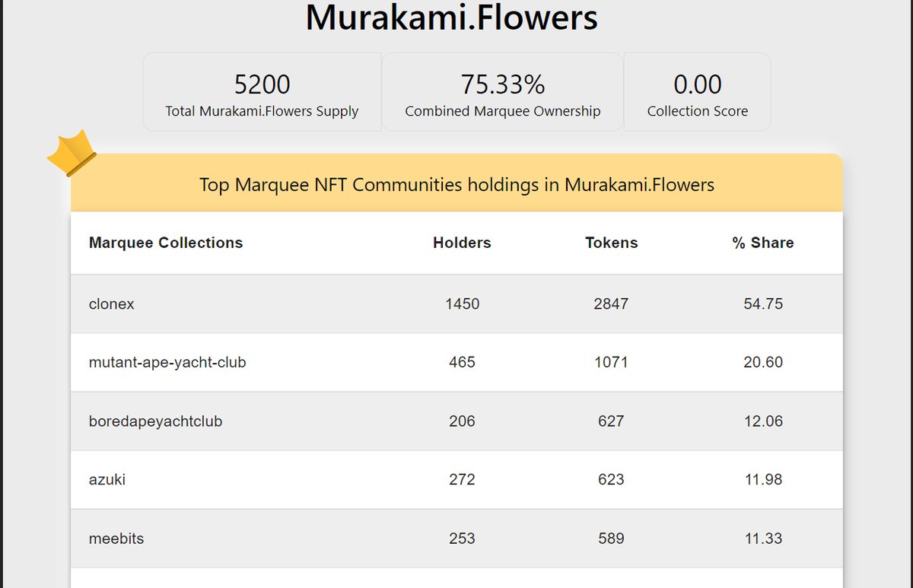
Task: Click the 5200 total supply value
Action: tap(262, 84)
